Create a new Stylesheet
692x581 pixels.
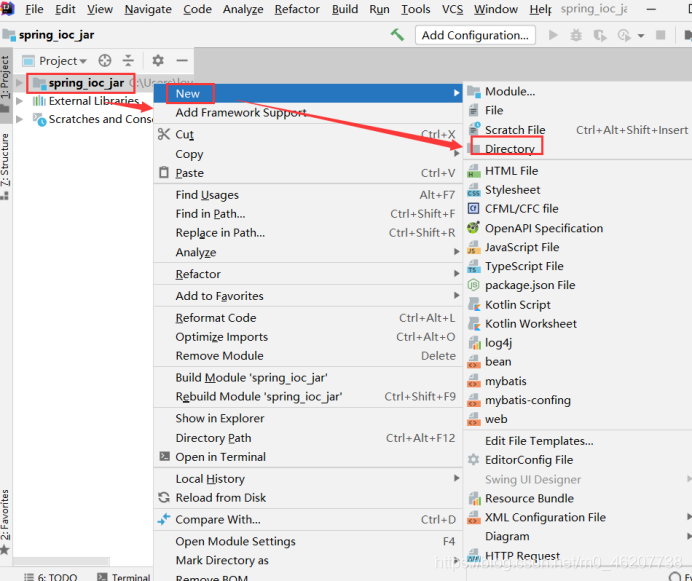578,190
